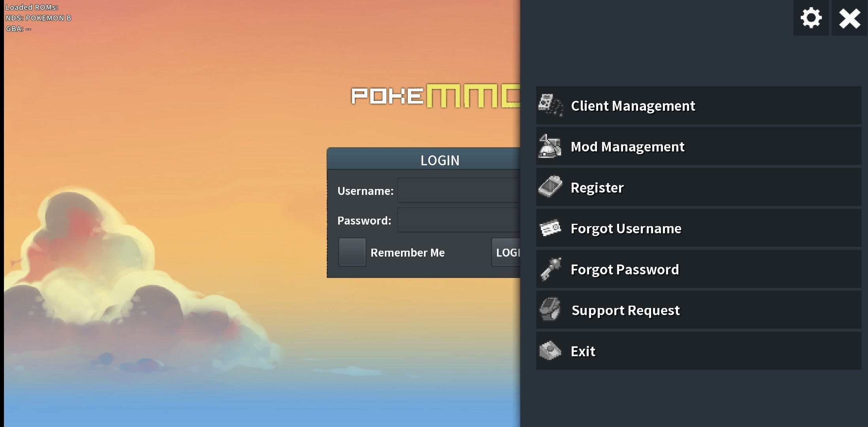
Task: Click the Forgot Password link
Action: (x=624, y=268)
